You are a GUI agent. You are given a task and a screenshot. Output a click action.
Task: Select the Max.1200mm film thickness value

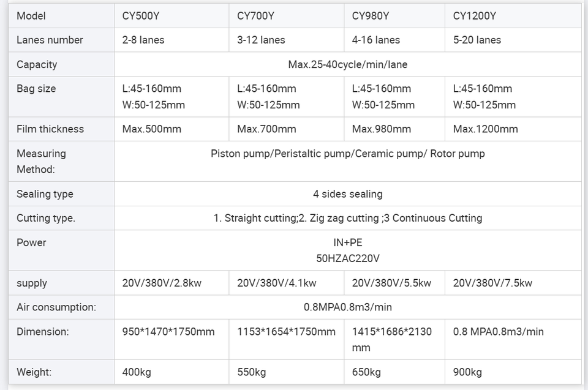tap(486, 129)
